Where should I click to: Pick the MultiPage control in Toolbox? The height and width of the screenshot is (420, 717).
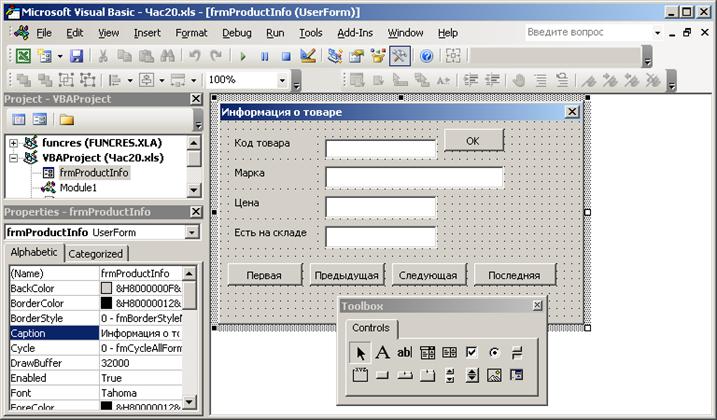tap(427, 376)
